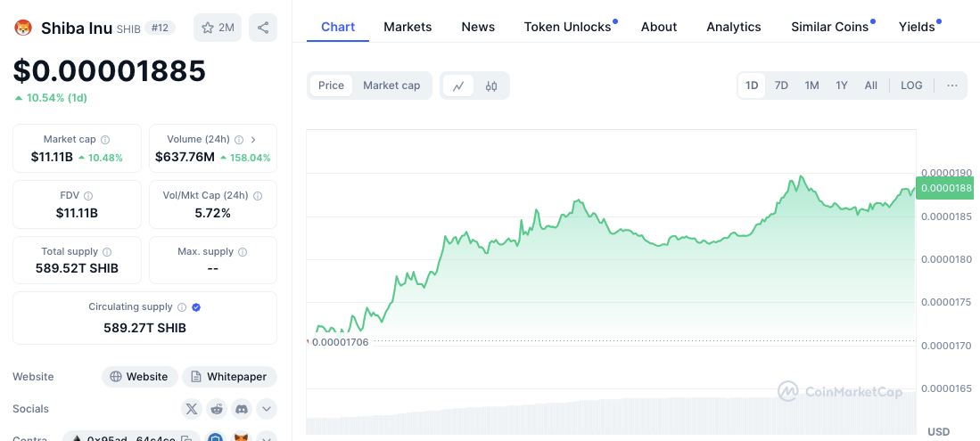Open the Website link button
Image resolution: width=980 pixels, height=441 pixels.
[140, 377]
